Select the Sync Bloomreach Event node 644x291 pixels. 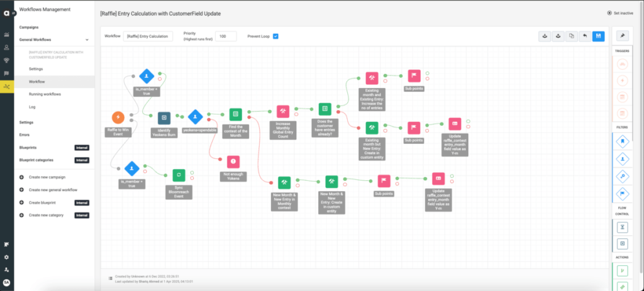179,175
